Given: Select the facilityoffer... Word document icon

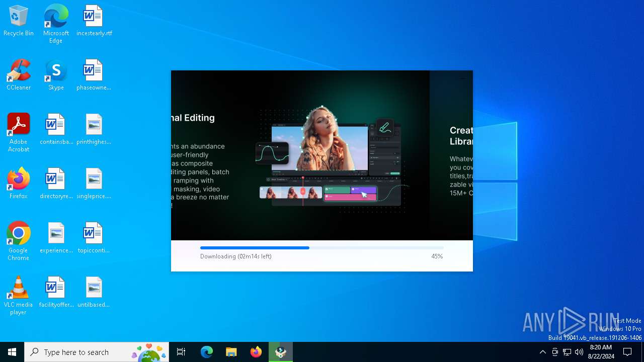Looking at the screenshot, I should coord(56,293).
